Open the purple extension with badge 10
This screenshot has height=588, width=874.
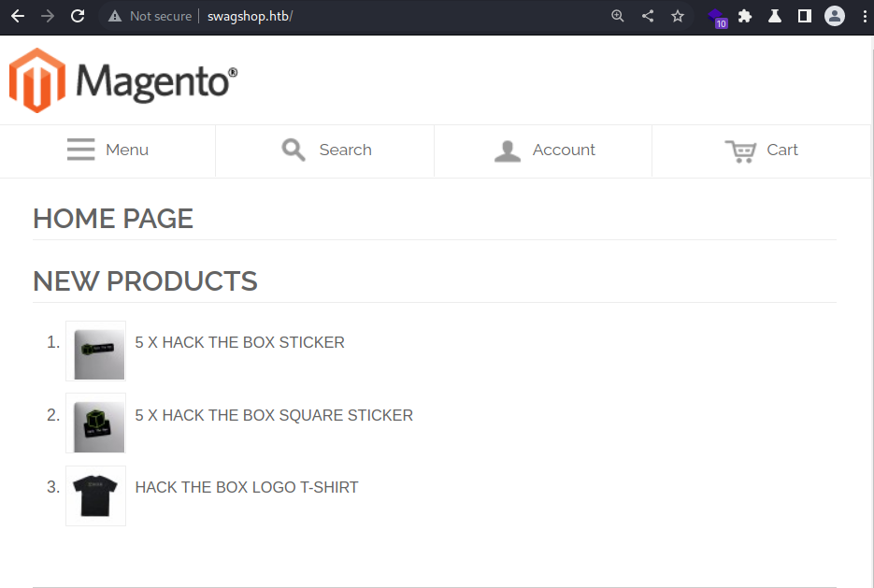(x=717, y=17)
